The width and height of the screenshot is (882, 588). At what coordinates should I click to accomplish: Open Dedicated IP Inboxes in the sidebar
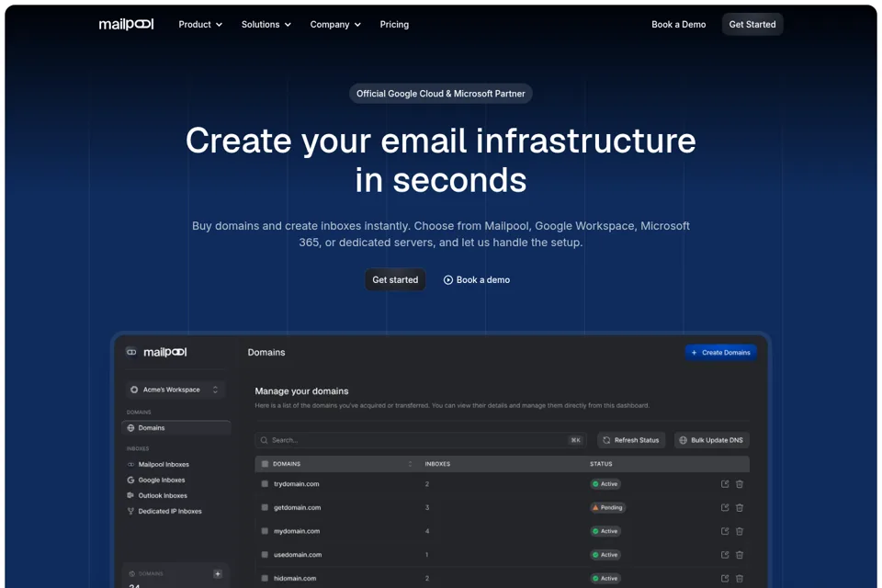coord(164,511)
